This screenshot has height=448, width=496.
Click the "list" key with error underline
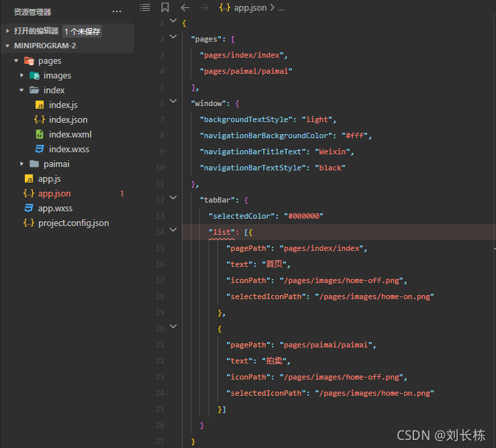click(x=221, y=232)
